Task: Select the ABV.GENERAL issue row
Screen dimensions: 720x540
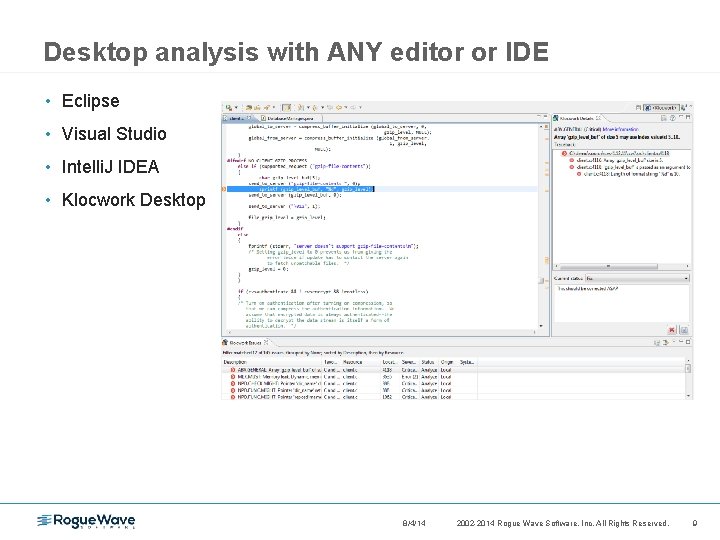Action: coord(350,370)
